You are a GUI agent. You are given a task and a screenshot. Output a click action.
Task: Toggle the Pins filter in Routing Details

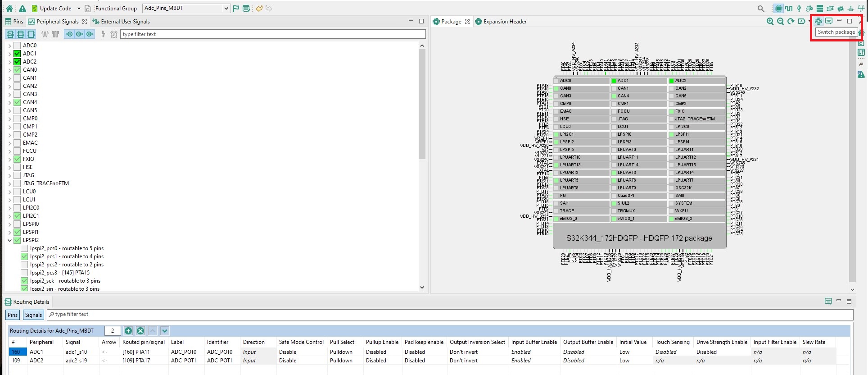point(13,315)
